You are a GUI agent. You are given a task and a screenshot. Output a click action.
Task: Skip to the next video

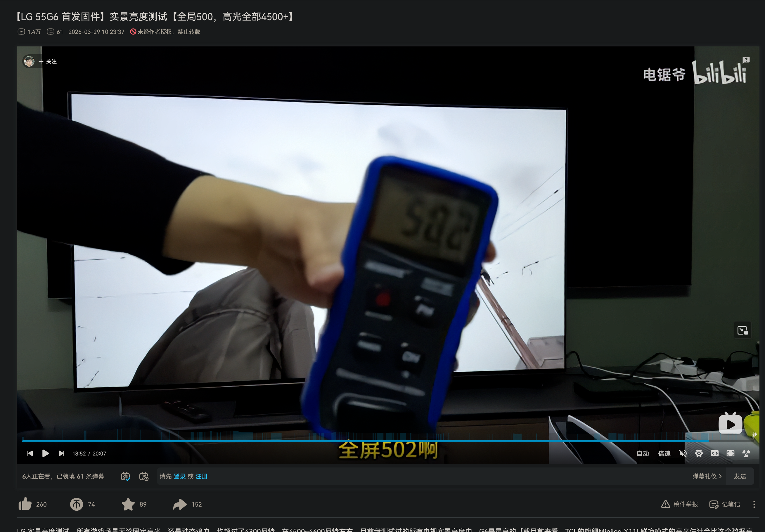click(62, 453)
